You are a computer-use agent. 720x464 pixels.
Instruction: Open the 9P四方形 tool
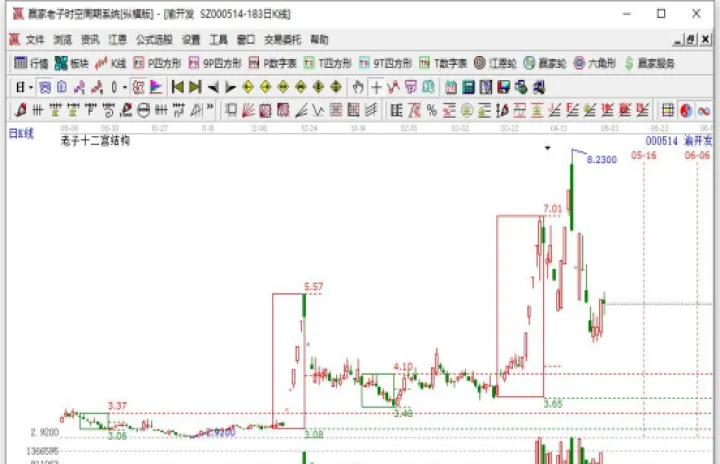(x=215, y=63)
